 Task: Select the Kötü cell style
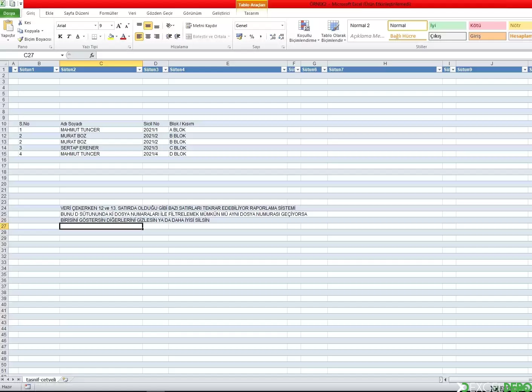tap(488, 26)
